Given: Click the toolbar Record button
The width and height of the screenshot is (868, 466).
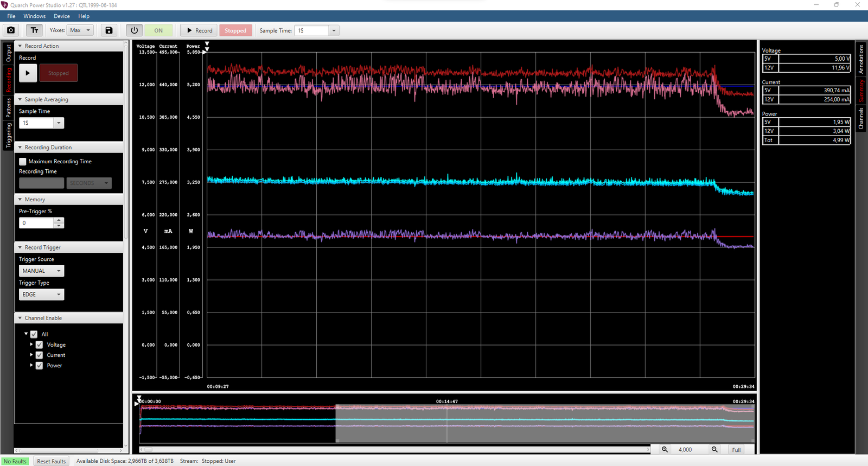Looking at the screenshot, I should pyautogui.click(x=199, y=30).
